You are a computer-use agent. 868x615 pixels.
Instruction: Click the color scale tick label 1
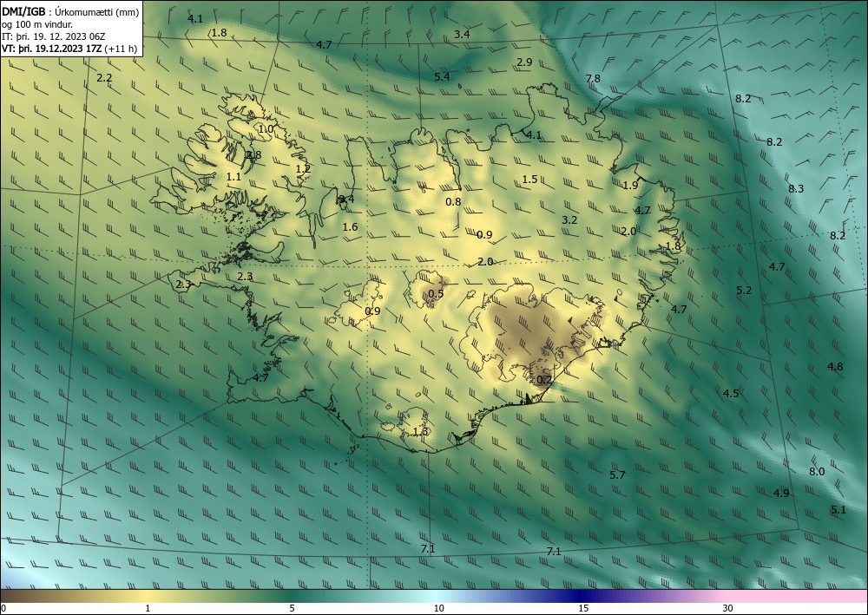click(x=148, y=609)
